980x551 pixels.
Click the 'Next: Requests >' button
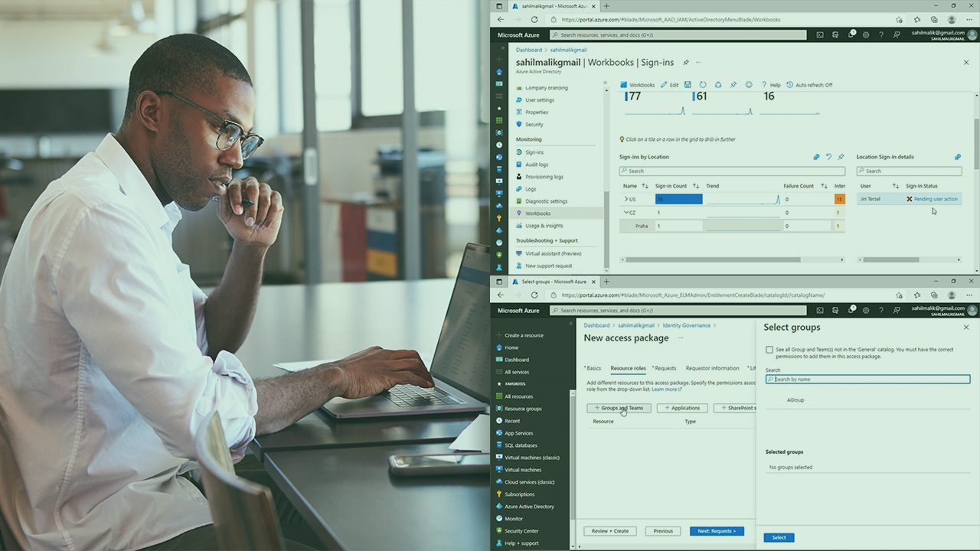click(x=716, y=531)
